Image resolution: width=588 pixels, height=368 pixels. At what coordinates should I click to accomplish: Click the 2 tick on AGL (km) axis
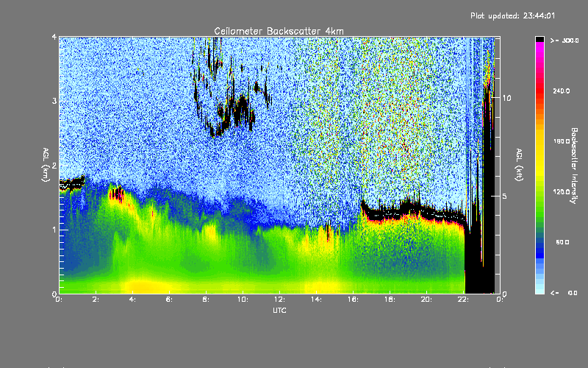click(54, 166)
